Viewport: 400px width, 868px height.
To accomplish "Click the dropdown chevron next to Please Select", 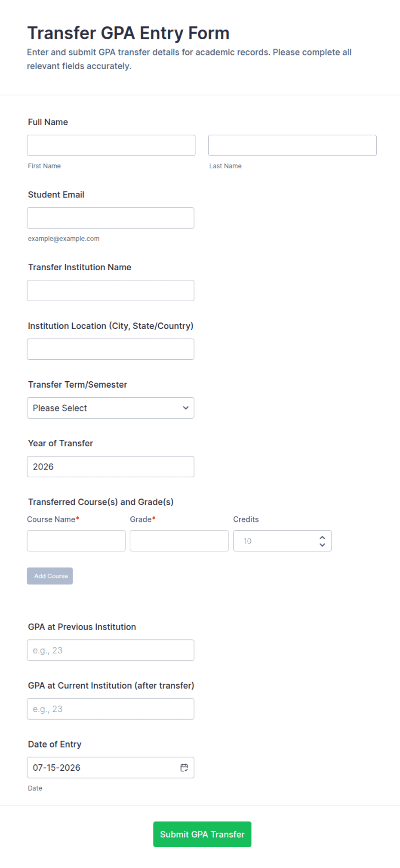I will click(x=185, y=408).
